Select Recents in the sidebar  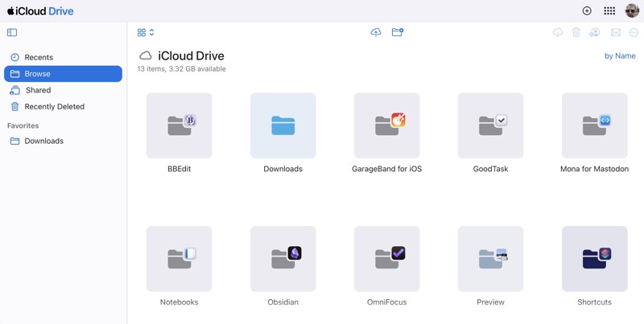coord(64,57)
